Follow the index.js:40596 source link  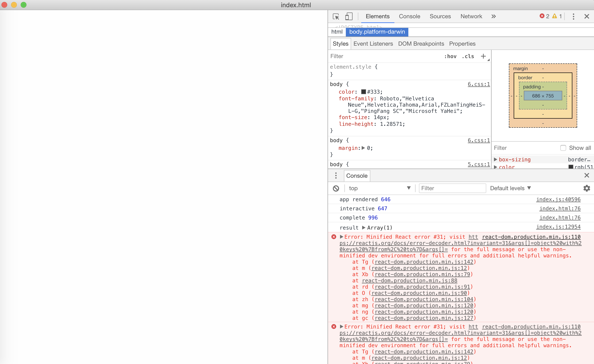558,199
